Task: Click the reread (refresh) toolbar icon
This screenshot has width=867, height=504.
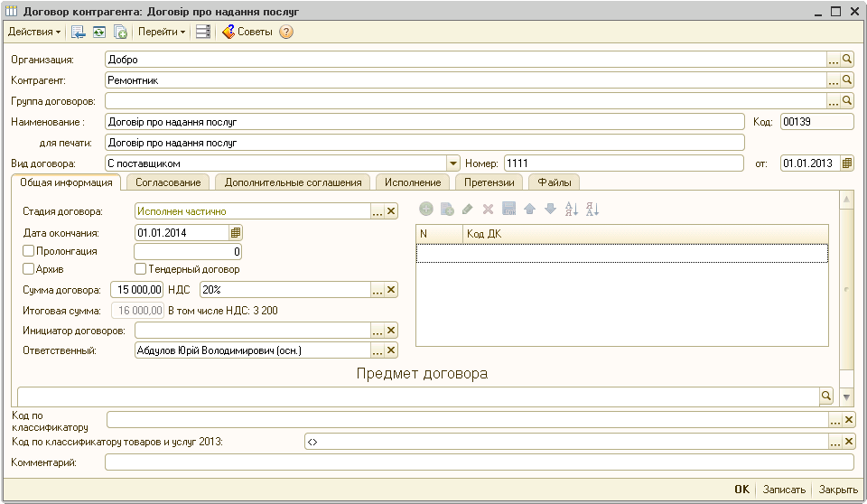Action: 99,32
